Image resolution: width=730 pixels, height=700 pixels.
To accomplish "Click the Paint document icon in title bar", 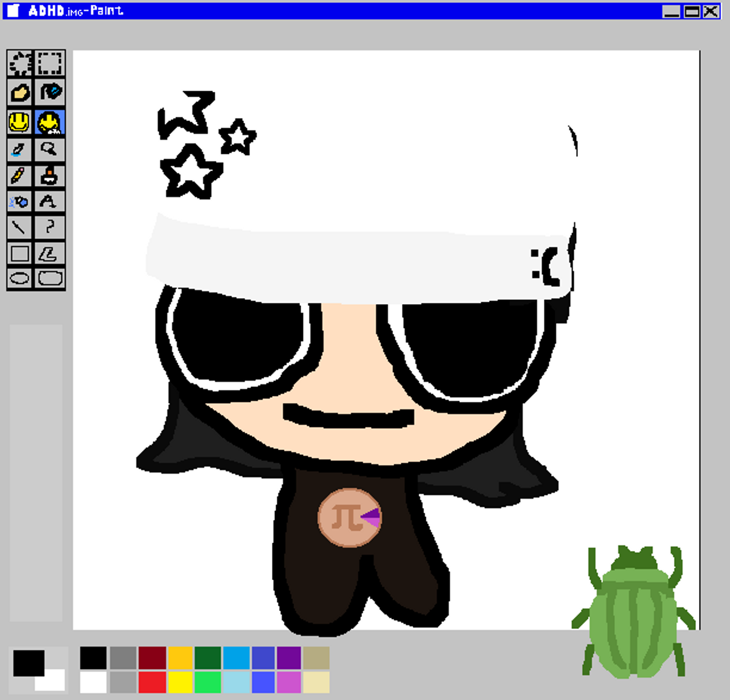I will [x=13, y=11].
